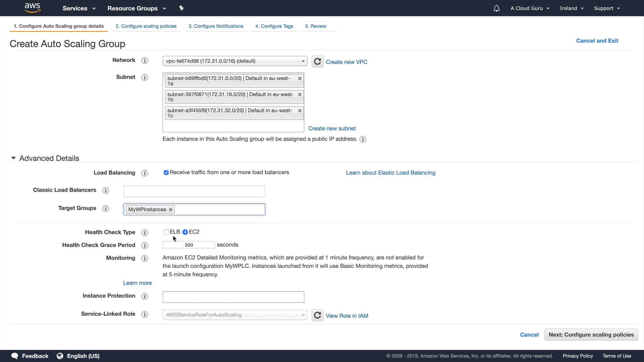
Task: Uncheck Receive traffic from load balancers
Action: point(166,173)
